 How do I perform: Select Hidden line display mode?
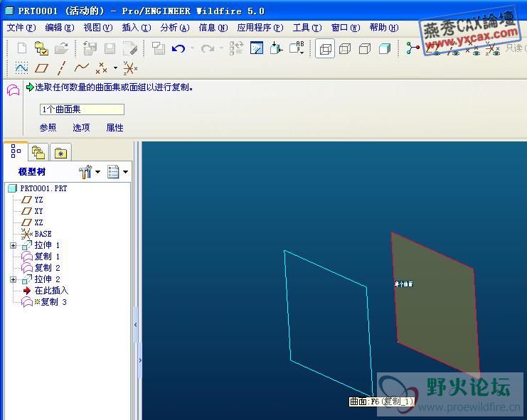coord(345,49)
